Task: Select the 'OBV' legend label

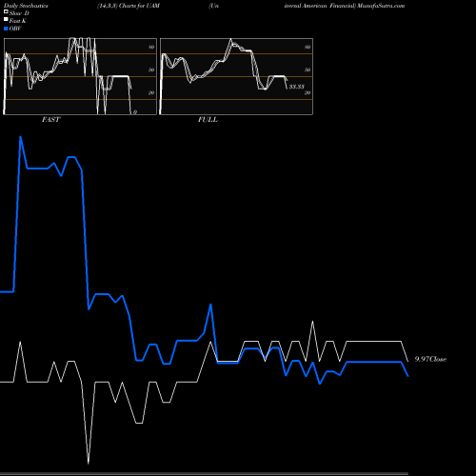Action: click(x=15, y=29)
